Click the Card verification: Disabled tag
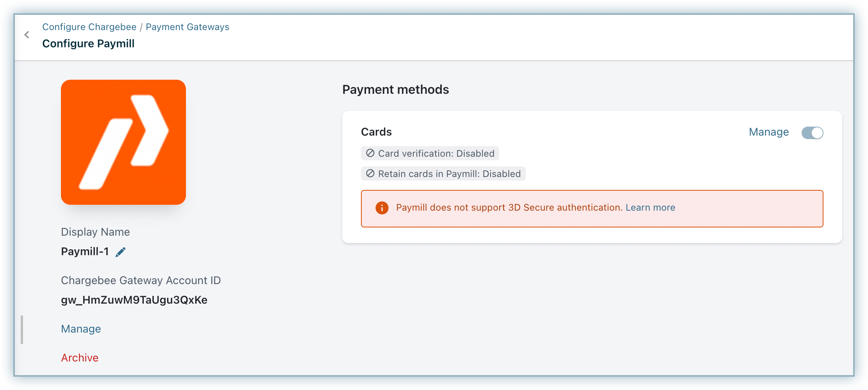Image resolution: width=868 pixels, height=390 pixels. 430,153
